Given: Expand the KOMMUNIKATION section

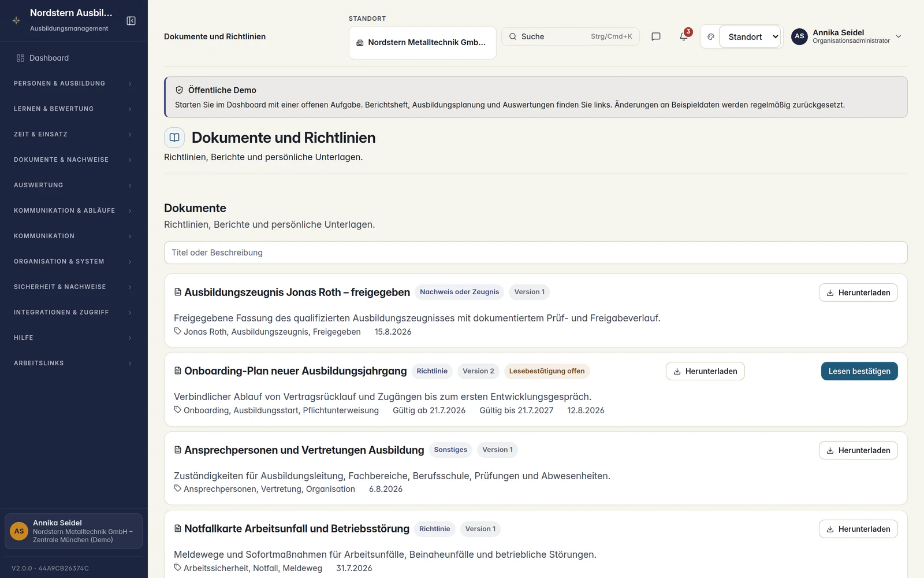Looking at the screenshot, I should 74,236.
